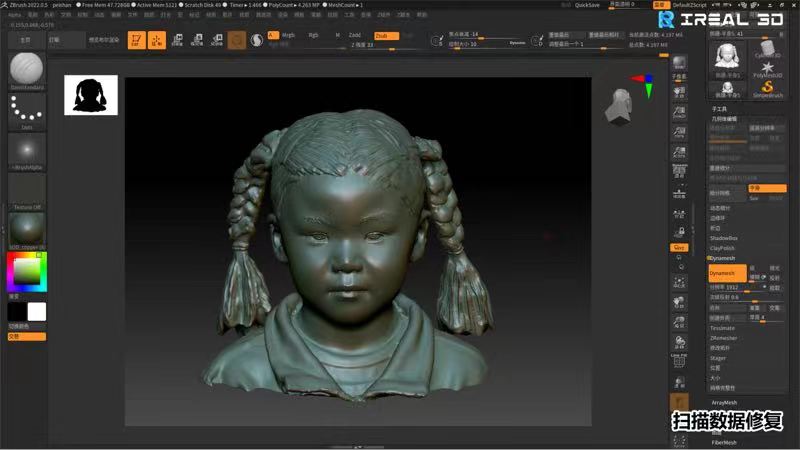Toggle the orange Xyz rotation button
This screenshot has height=450, width=800.
click(679, 247)
